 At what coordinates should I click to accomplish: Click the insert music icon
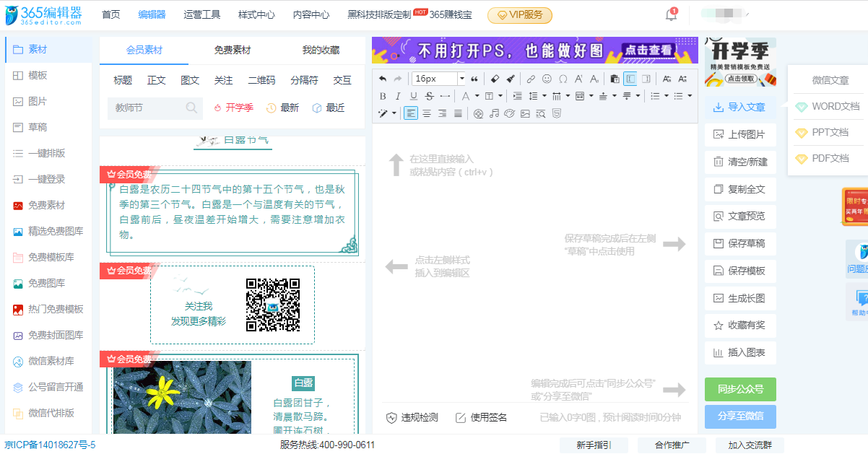coord(494,112)
